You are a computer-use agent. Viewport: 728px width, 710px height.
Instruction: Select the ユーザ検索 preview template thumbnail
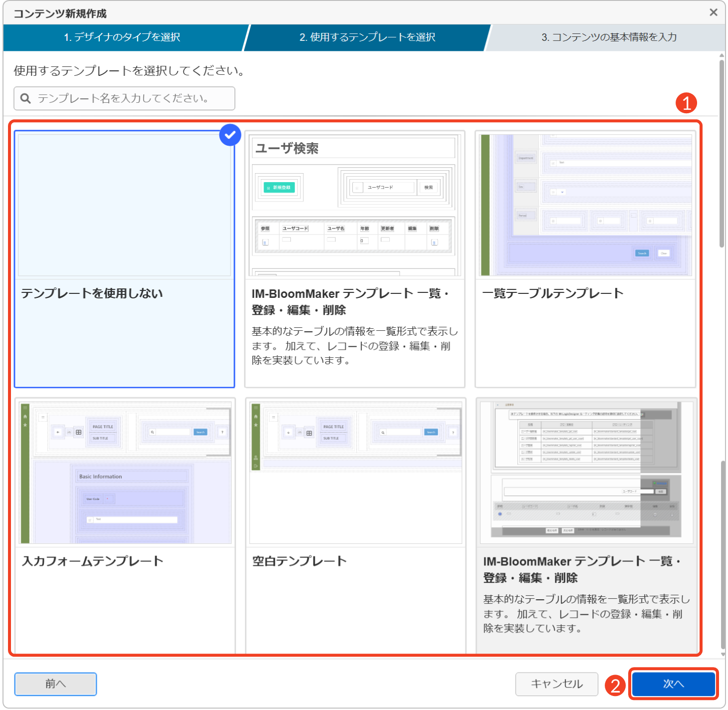point(354,205)
